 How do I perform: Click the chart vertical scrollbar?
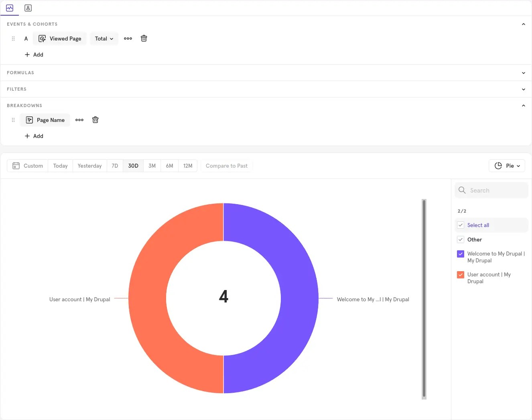pyautogui.click(x=424, y=299)
